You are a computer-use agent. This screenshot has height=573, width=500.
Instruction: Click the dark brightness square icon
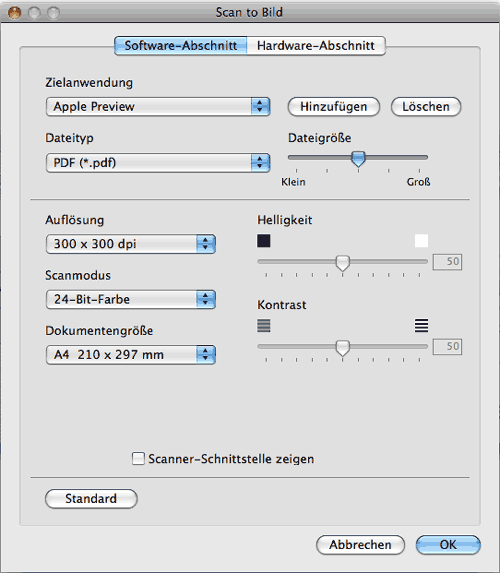(264, 241)
